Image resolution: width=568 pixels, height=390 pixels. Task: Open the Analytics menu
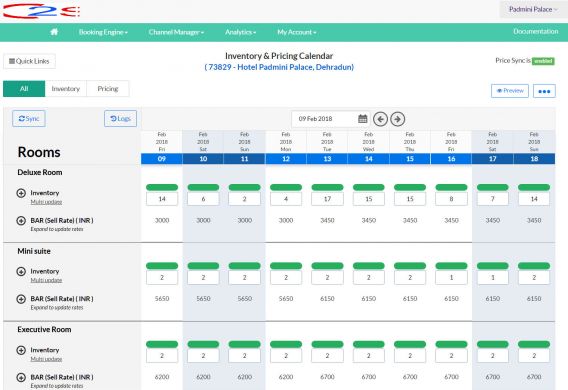pyautogui.click(x=241, y=32)
